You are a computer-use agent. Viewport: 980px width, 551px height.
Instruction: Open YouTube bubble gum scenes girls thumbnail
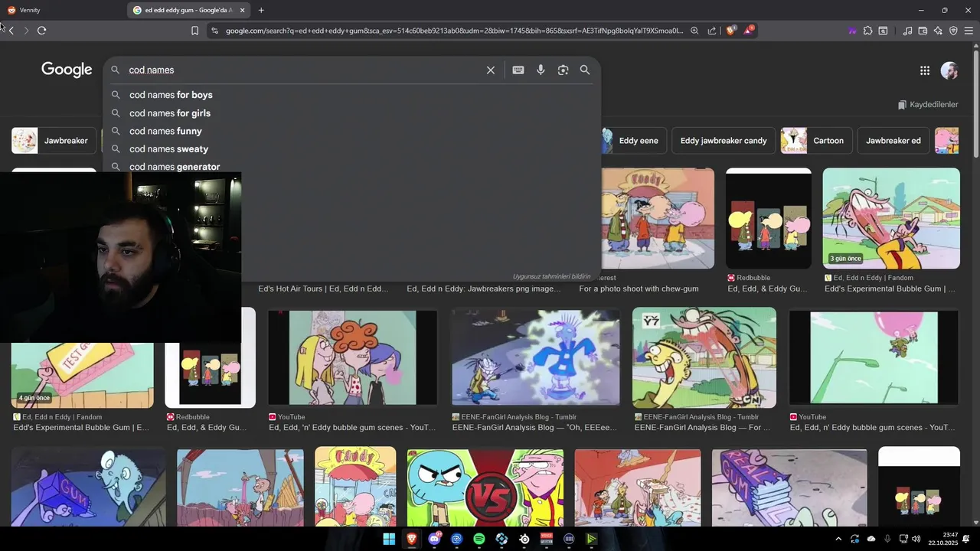[352, 357]
